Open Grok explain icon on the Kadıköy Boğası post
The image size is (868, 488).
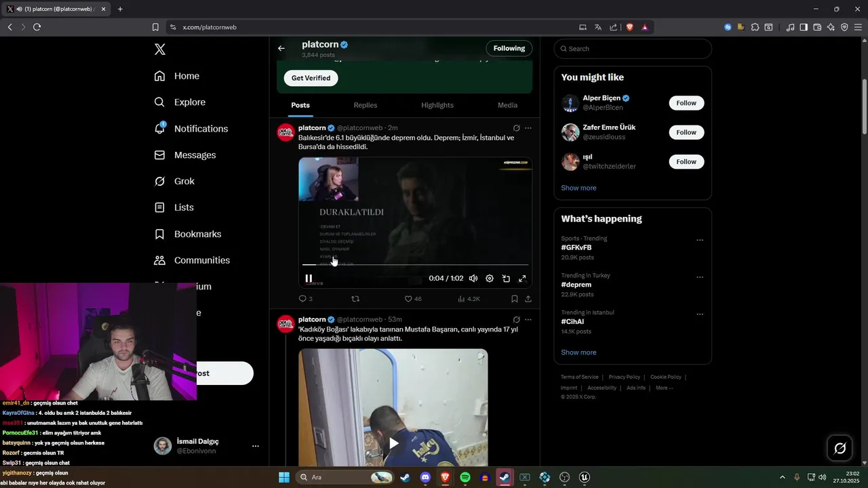(x=516, y=319)
